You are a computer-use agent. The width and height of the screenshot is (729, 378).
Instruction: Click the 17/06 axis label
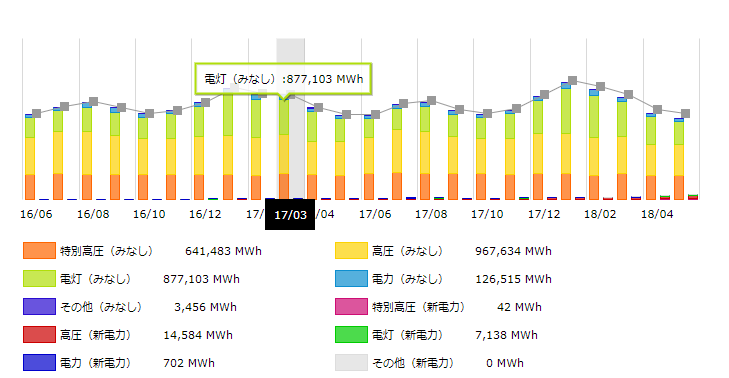coord(375,214)
